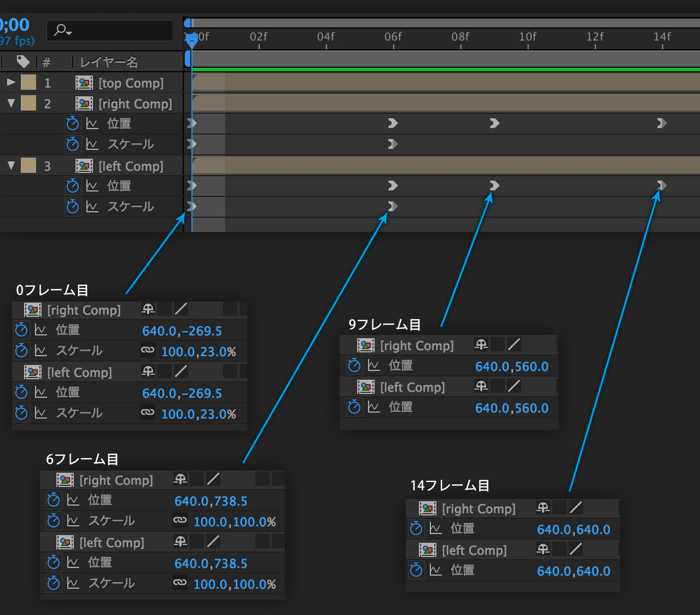Collapse the right Comp layer properties
The height and width of the screenshot is (615, 700).
click(10, 103)
